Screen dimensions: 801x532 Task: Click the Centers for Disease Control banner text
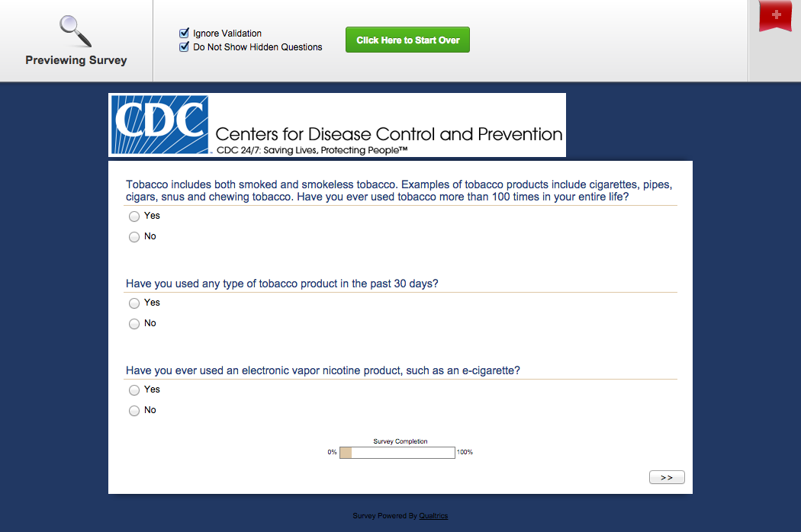tap(389, 135)
